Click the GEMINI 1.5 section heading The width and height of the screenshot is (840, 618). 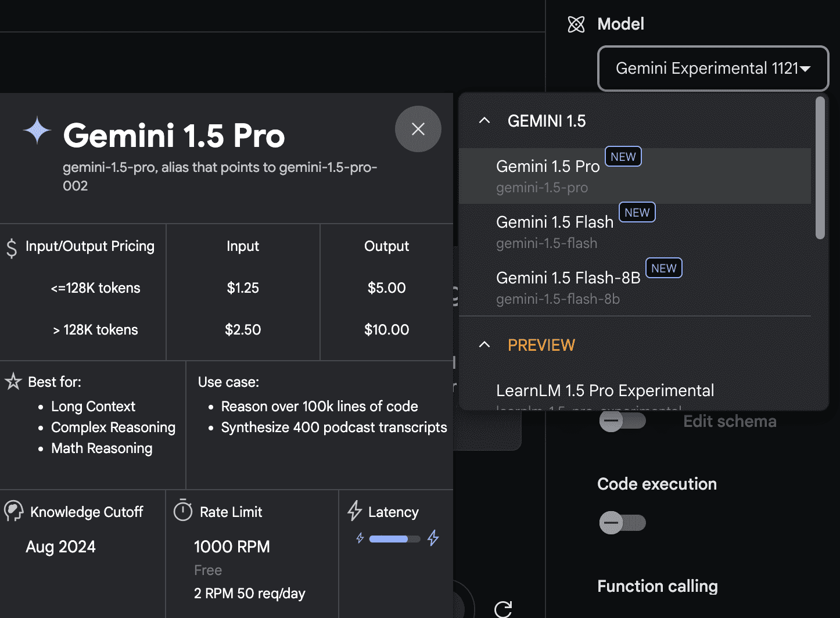pyautogui.click(x=547, y=121)
